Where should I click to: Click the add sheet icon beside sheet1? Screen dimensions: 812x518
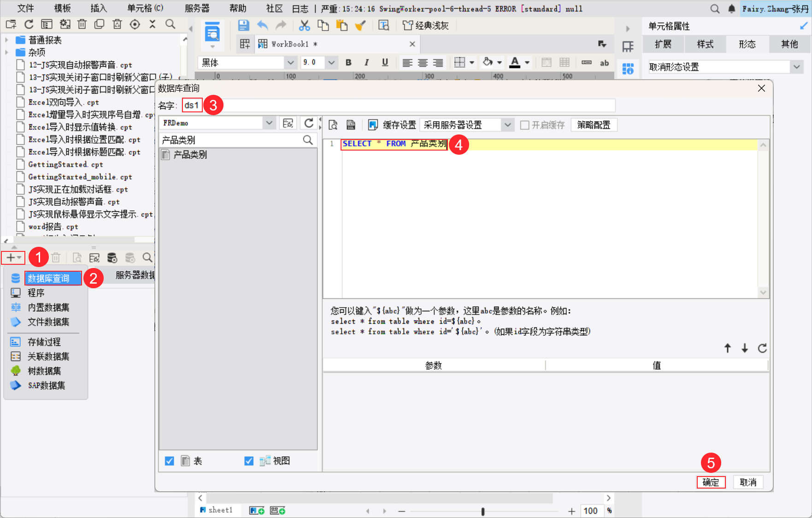[257, 510]
